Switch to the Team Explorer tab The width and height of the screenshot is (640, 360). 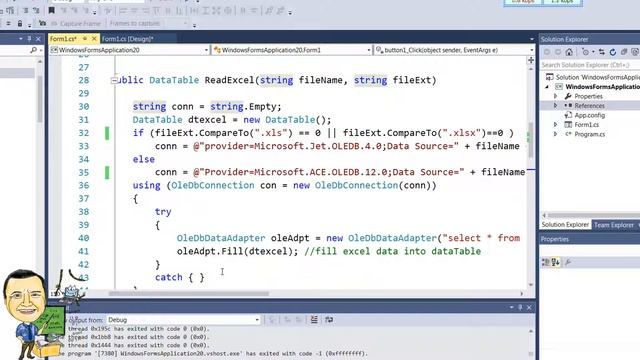(x=613, y=224)
